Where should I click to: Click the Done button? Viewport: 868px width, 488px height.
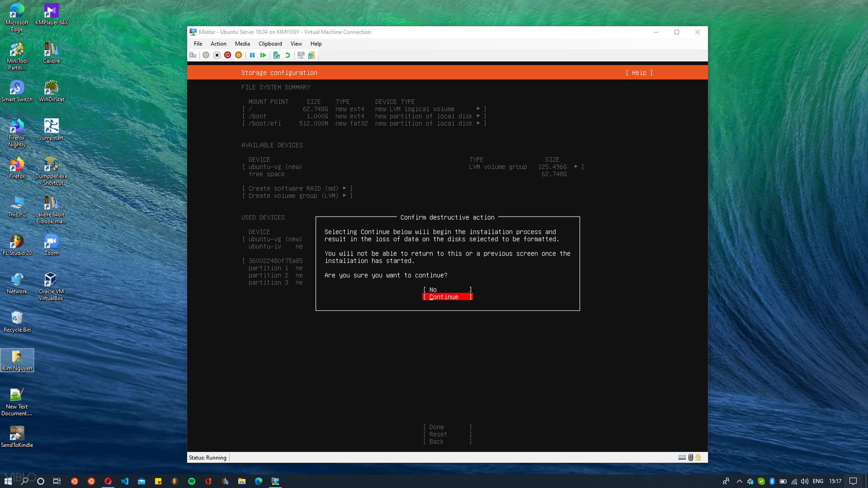coord(448,428)
